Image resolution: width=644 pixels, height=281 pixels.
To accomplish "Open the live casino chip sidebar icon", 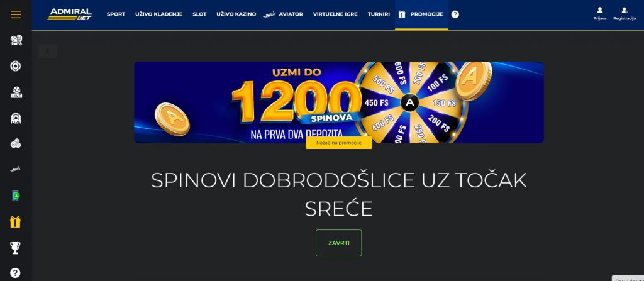I will point(16,118).
